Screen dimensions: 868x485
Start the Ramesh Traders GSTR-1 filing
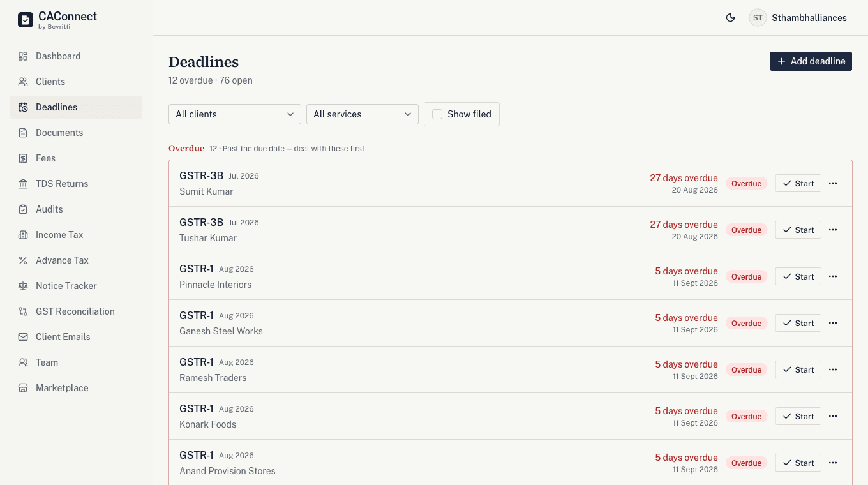(798, 369)
